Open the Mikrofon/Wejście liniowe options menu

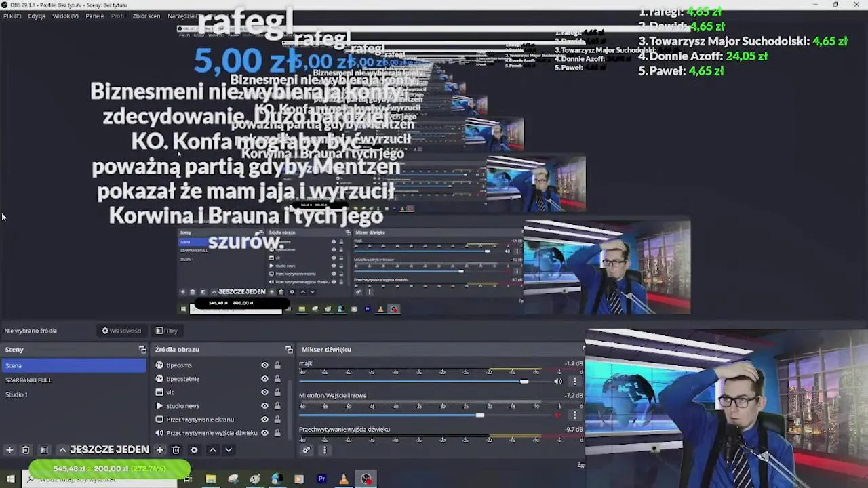574,415
